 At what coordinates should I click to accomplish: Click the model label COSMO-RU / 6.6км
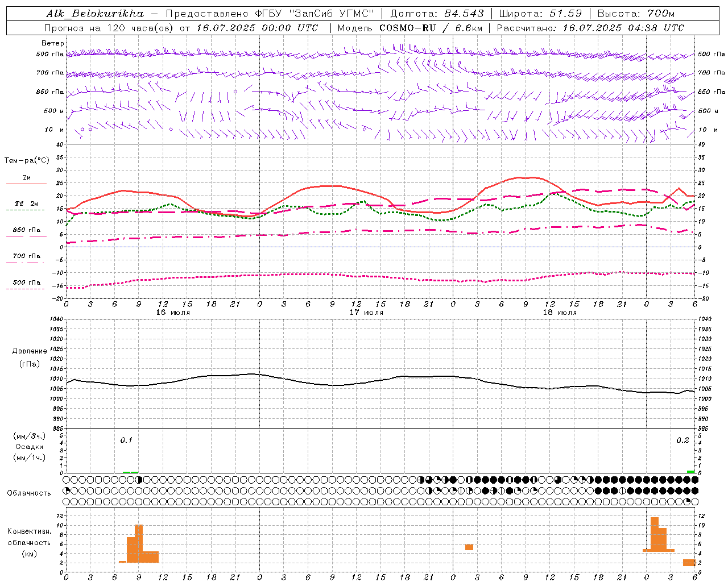pos(431,28)
